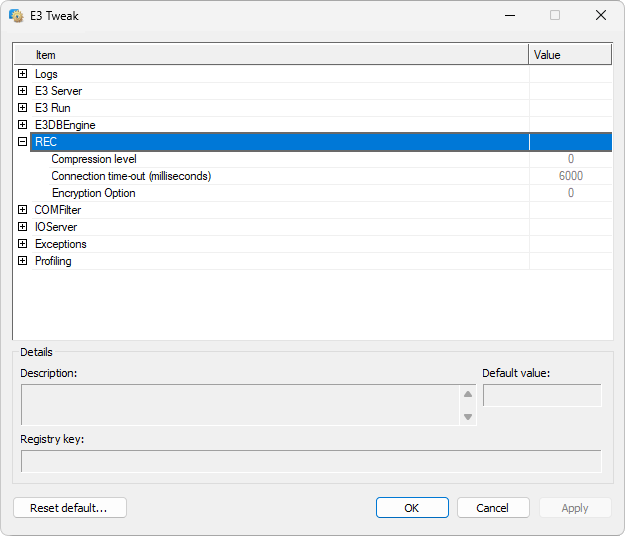The width and height of the screenshot is (625, 536).
Task: Click the Item column header
Action: tap(270, 55)
